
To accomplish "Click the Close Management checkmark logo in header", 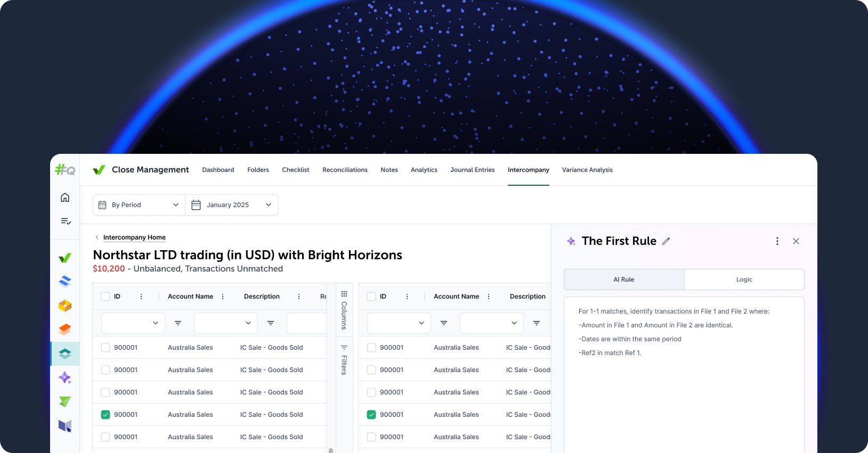I will tap(99, 170).
